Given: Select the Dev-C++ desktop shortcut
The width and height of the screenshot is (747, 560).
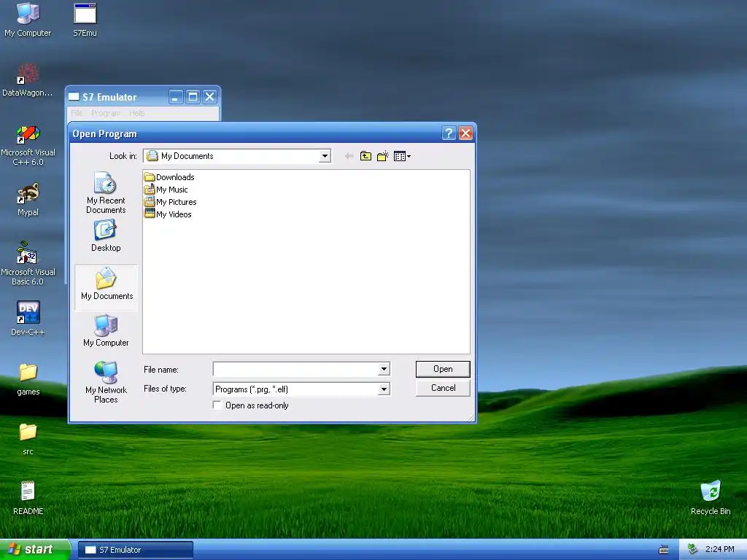Looking at the screenshot, I should 28,319.
